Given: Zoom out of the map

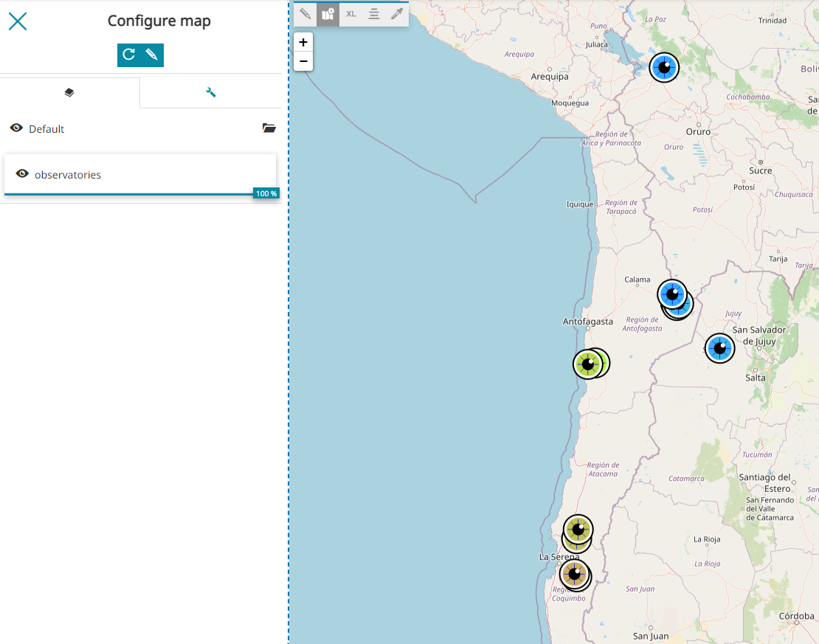Looking at the screenshot, I should (303, 61).
